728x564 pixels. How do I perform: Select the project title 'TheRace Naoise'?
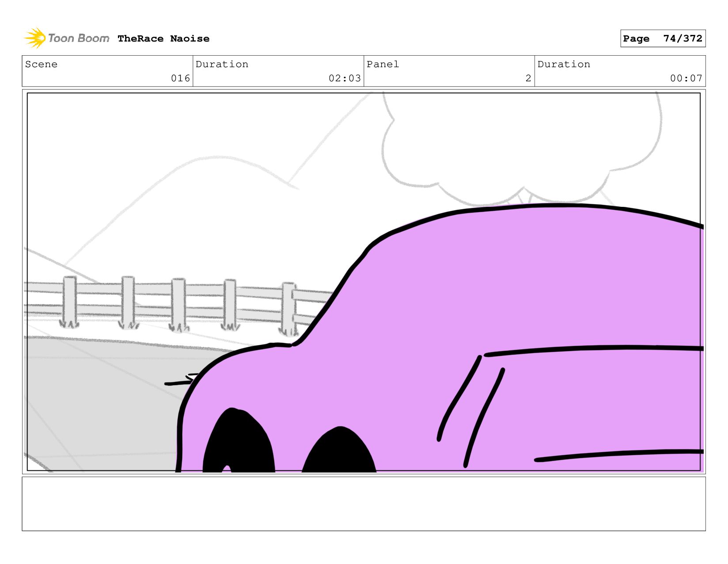(x=163, y=39)
